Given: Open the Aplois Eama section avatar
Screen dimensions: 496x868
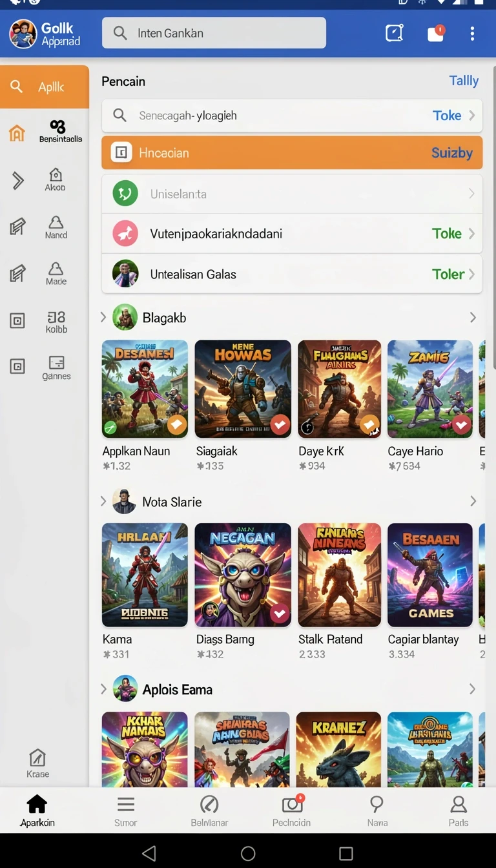Looking at the screenshot, I should [125, 688].
